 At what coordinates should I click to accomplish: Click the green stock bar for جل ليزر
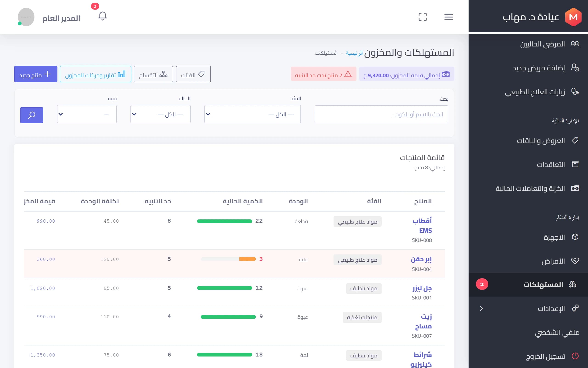click(x=224, y=288)
